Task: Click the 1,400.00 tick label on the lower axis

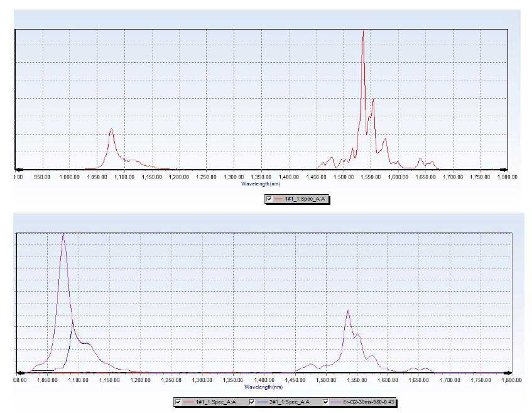Action: (264, 380)
